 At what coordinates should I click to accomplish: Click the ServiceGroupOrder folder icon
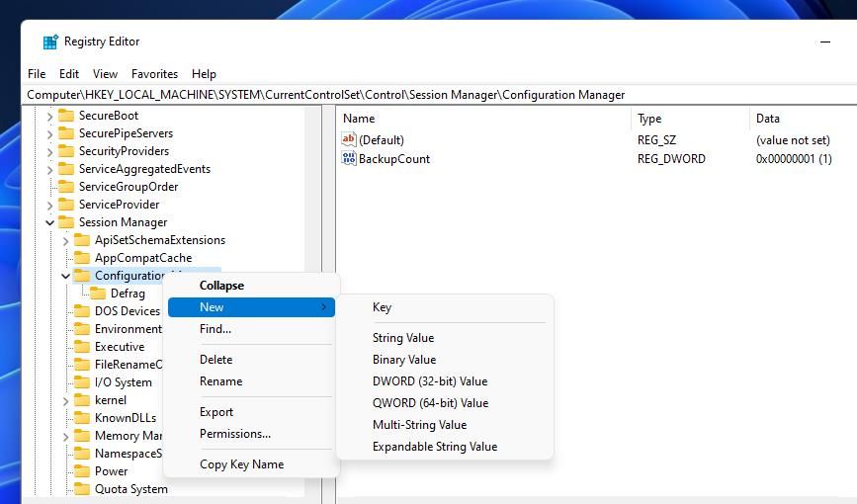click(66, 187)
